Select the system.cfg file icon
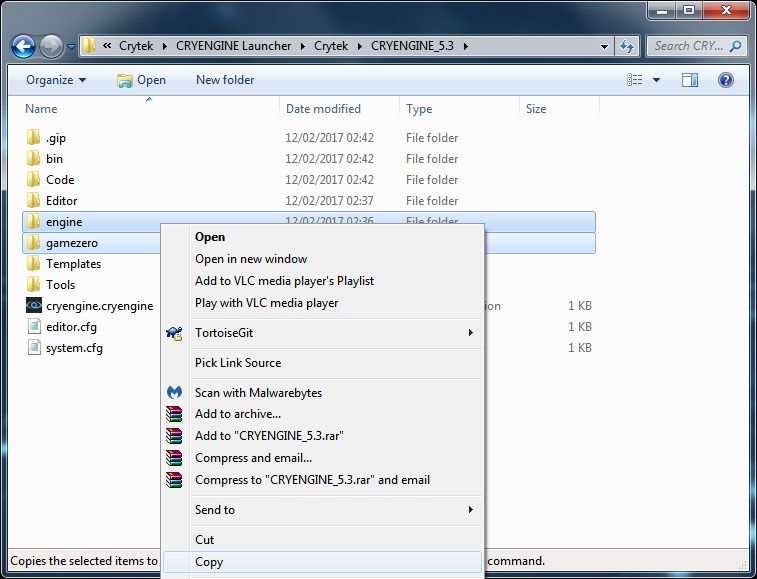The height and width of the screenshot is (579, 757). (x=34, y=347)
